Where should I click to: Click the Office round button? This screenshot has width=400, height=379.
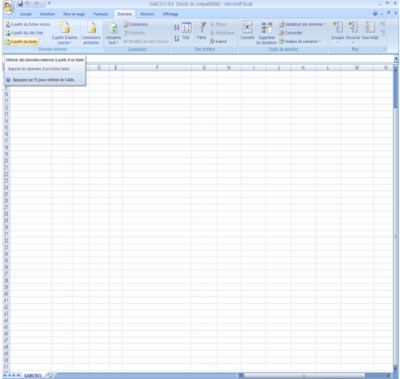pos(8,7)
